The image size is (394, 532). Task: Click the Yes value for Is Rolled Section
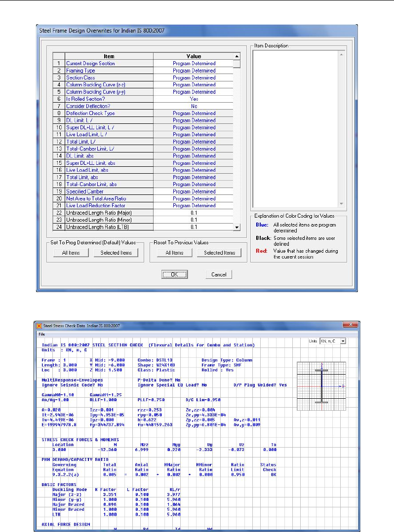[194, 99]
